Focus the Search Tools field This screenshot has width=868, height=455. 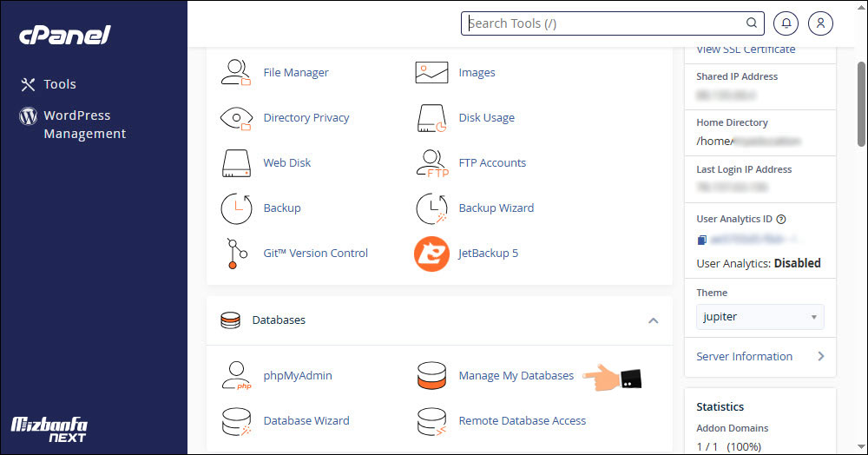click(613, 23)
